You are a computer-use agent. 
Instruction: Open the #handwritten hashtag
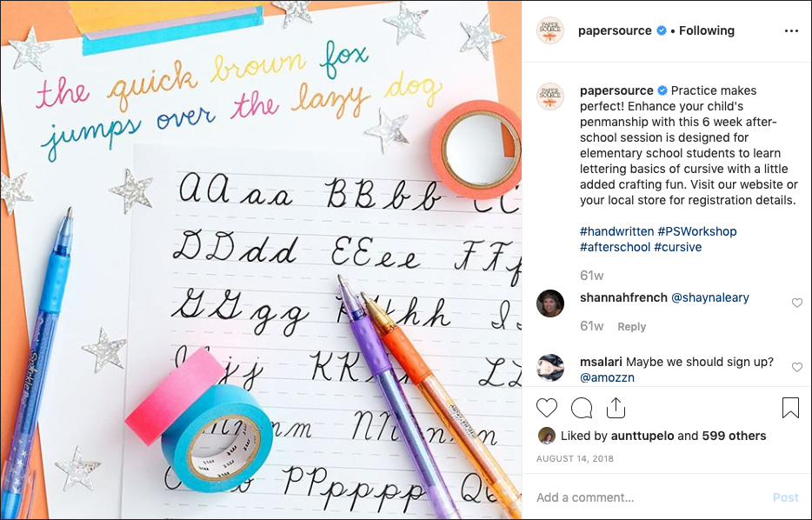tap(616, 231)
